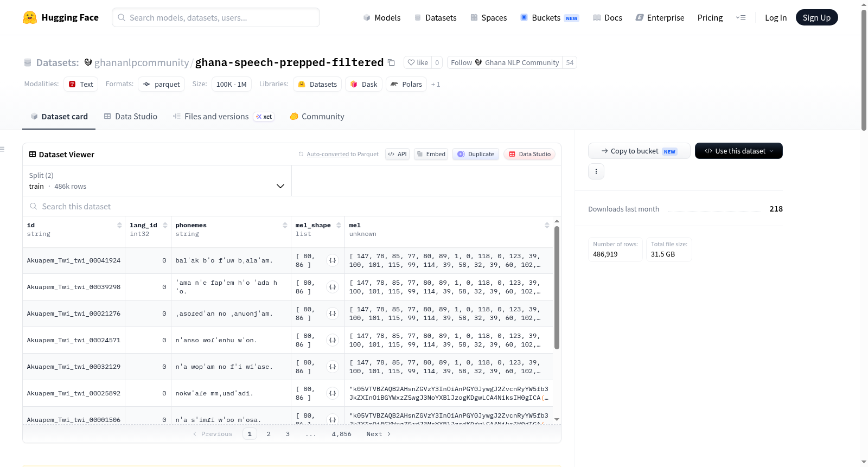Select the Polars library tag
This screenshot has height=467, width=868.
pos(406,84)
